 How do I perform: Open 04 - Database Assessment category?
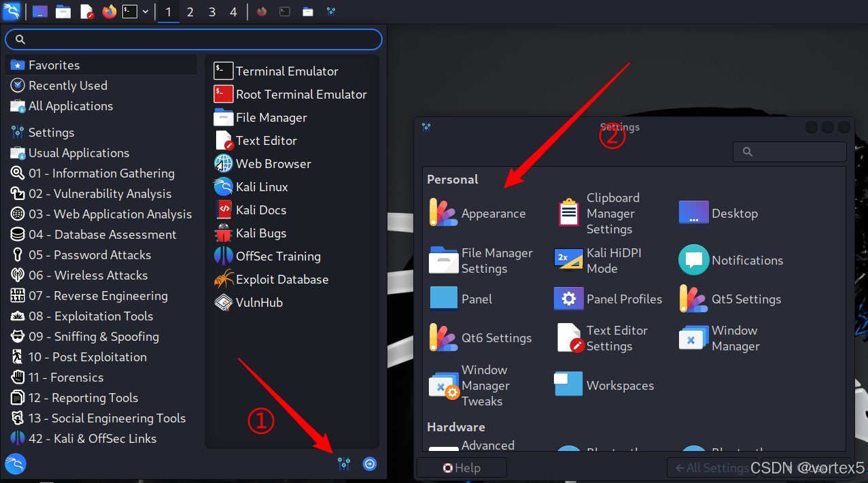click(x=101, y=234)
